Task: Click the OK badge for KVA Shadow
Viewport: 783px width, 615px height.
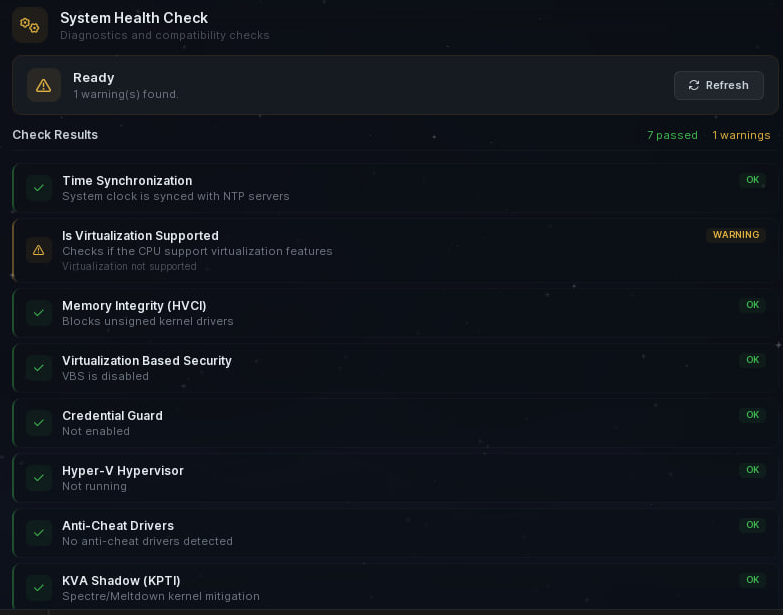Action: coord(753,580)
